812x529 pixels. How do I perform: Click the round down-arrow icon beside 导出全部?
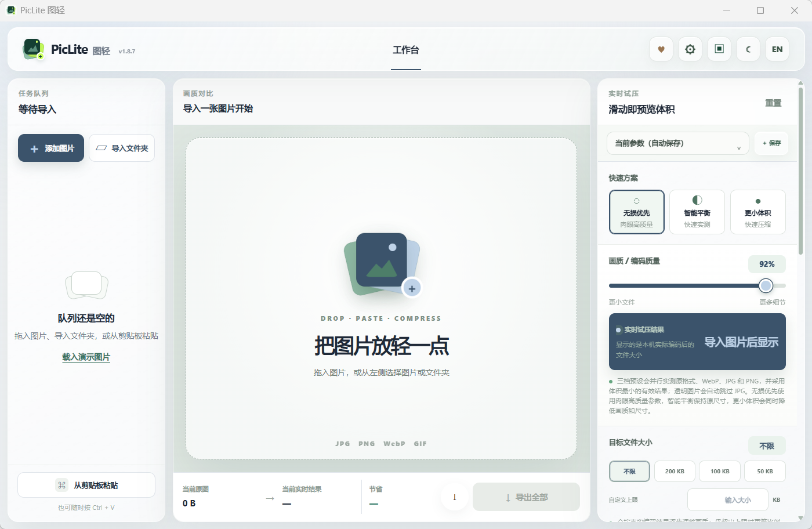pos(455,497)
